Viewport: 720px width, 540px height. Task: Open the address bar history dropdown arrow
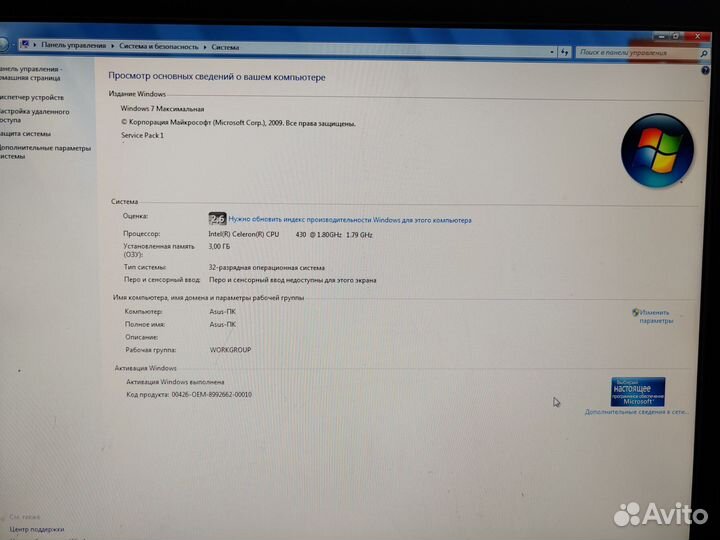pos(552,52)
